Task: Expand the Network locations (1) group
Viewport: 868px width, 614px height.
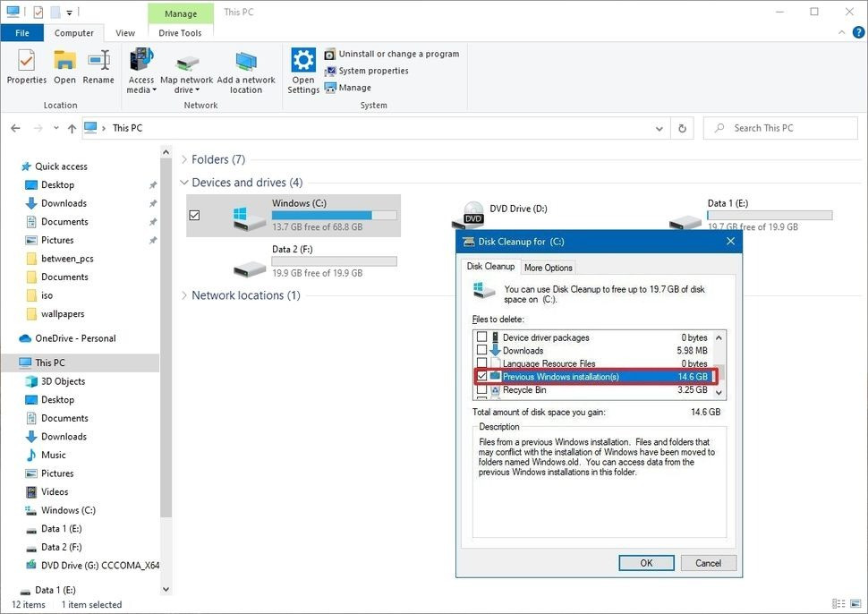Action: point(184,295)
